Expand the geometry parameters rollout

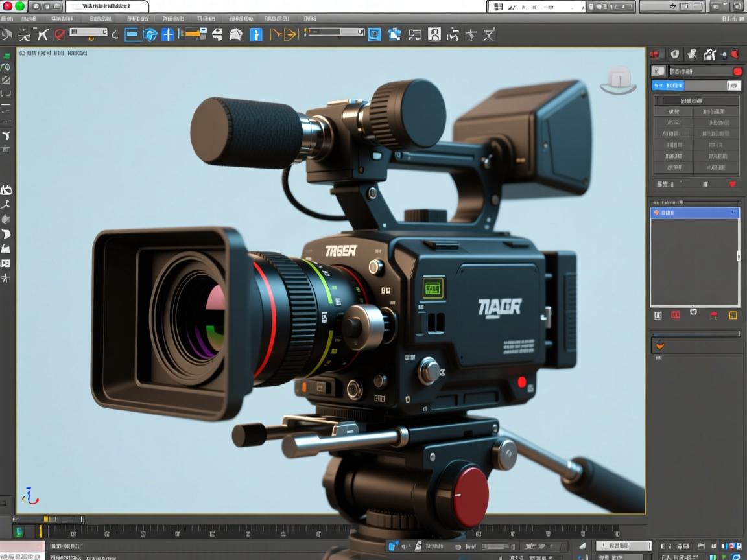[695, 100]
